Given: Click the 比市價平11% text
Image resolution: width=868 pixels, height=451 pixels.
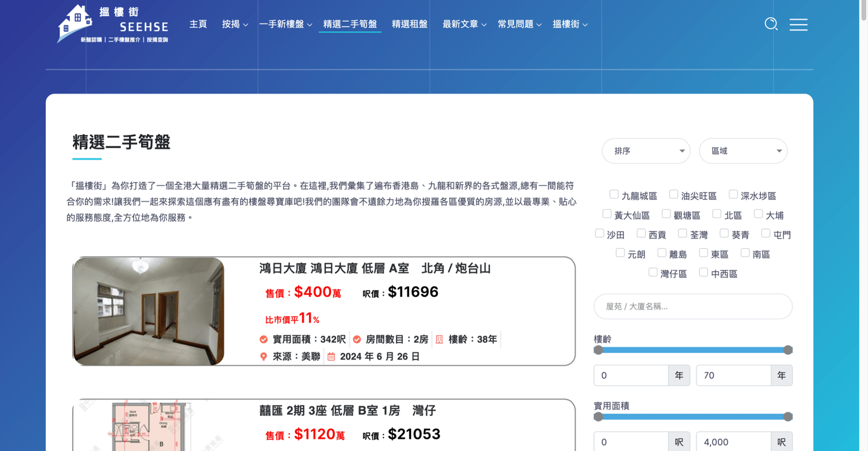Looking at the screenshot, I should pos(292,319).
